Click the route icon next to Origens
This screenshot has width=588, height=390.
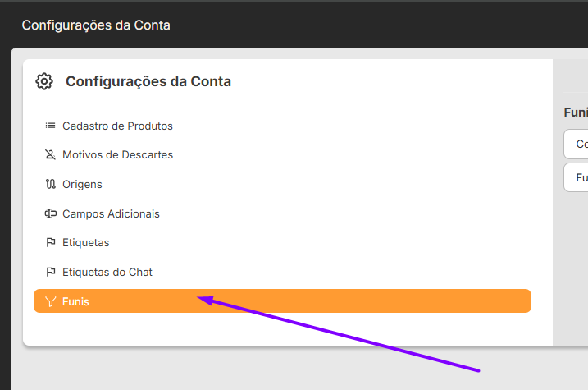coord(50,184)
